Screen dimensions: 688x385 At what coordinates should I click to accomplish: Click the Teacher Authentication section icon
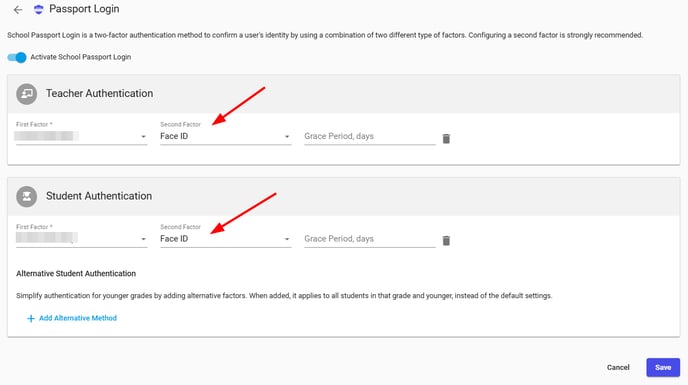(27, 94)
